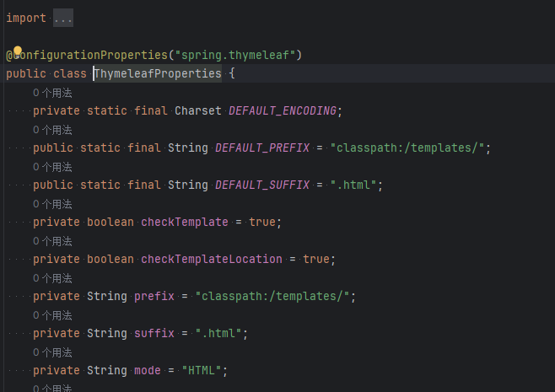The height and width of the screenshot is (392, 555).
Task: Click the DEFAULT_ENCODING constant
Action: [283, 110]
